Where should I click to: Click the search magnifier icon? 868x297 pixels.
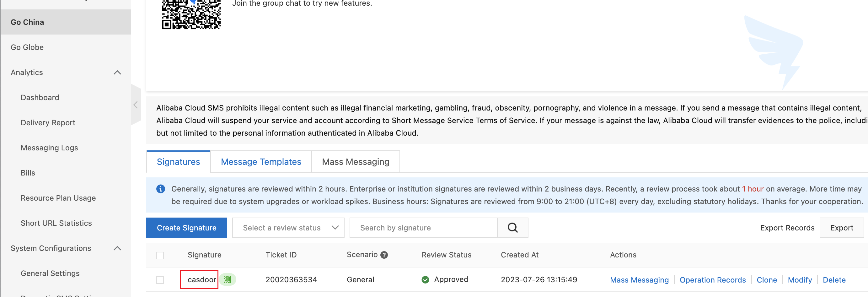pos(512,228)
